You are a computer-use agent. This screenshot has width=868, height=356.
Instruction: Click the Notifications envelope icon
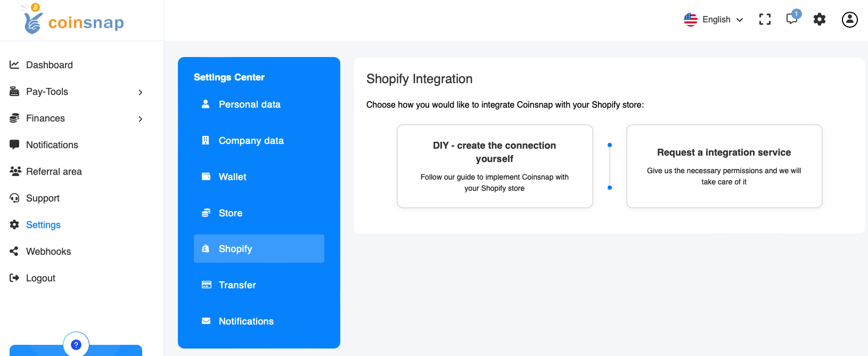click(x=206, y=321)
